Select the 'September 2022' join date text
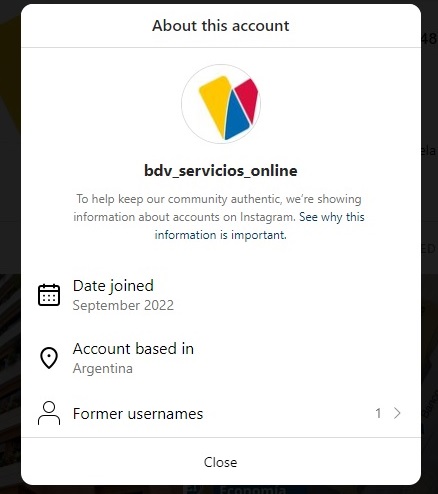 tap(123, 305)
